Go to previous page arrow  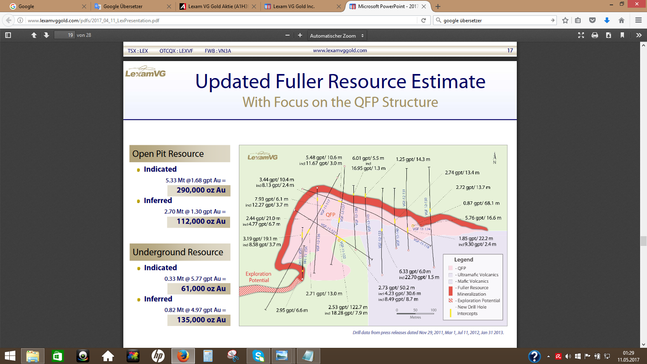click(x=34, y=35)
